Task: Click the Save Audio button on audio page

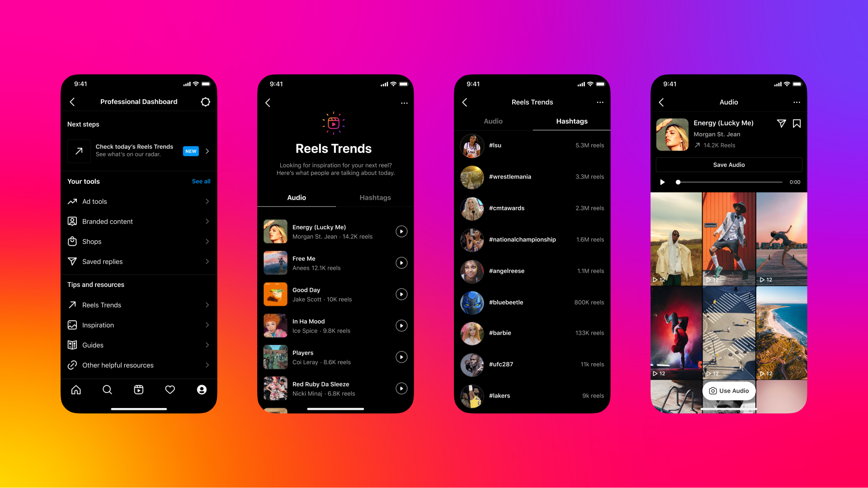Action: click(x=727, y=164)
